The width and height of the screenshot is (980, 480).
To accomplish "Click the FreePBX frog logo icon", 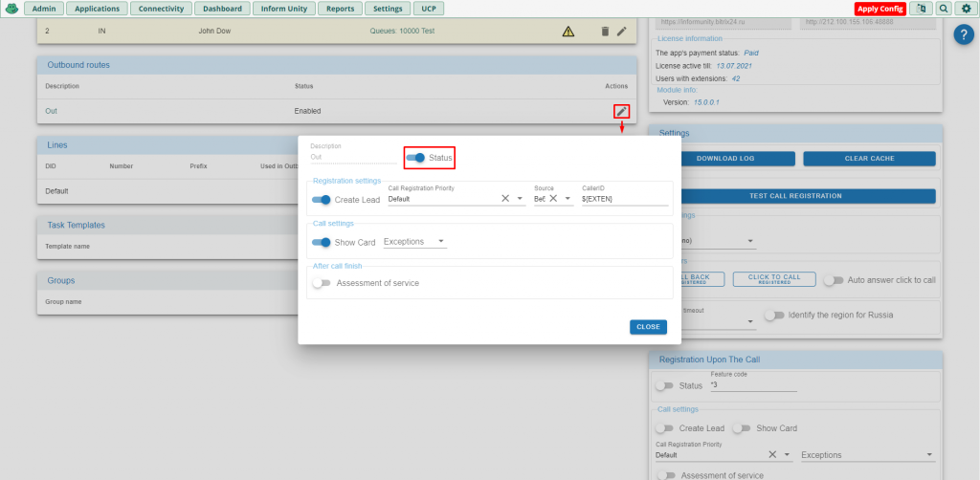I will pyautogui.click(x=11, y=9).
